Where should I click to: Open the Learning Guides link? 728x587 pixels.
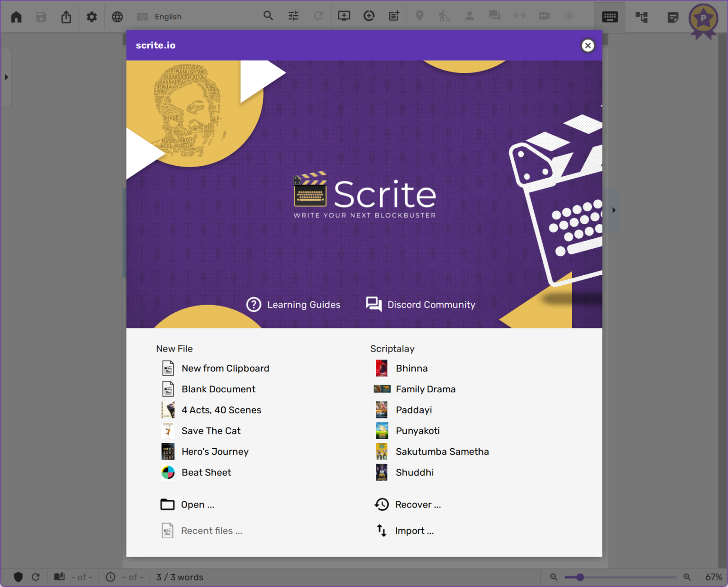pyautogui.click(x=304, y=304)
